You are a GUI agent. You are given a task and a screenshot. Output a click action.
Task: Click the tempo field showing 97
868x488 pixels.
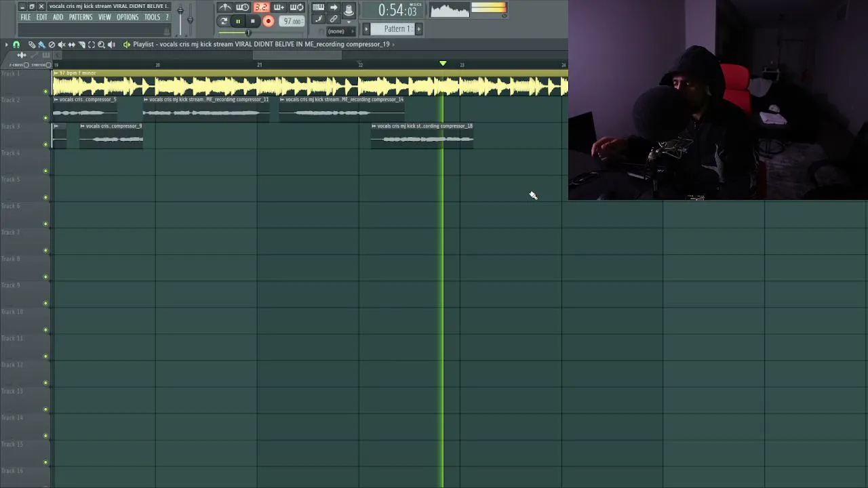pos(292,22)
